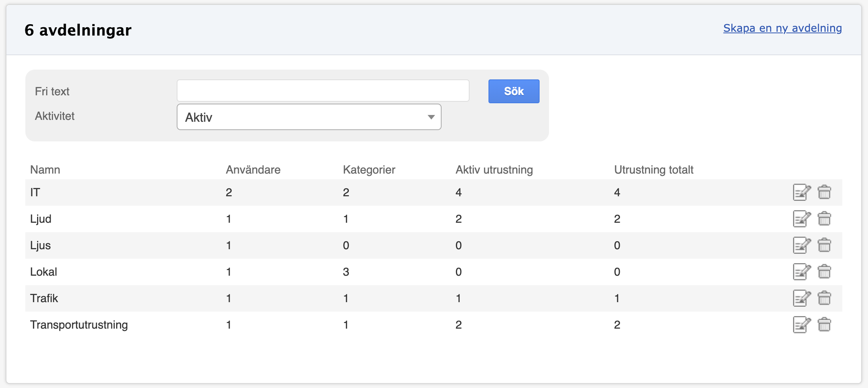
Task: Delete the Trafik department
Action: click(x=824, y=298)
